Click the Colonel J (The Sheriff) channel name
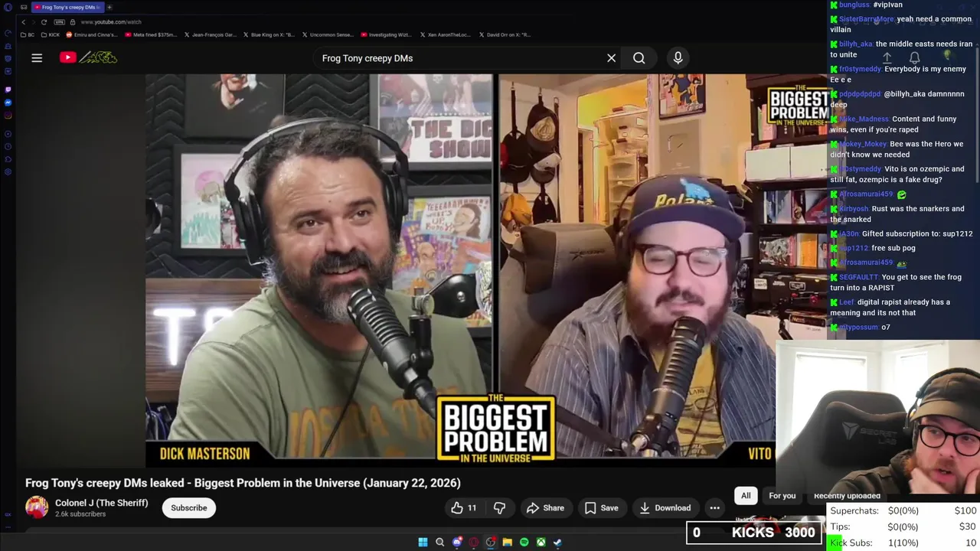 (102, 503)
